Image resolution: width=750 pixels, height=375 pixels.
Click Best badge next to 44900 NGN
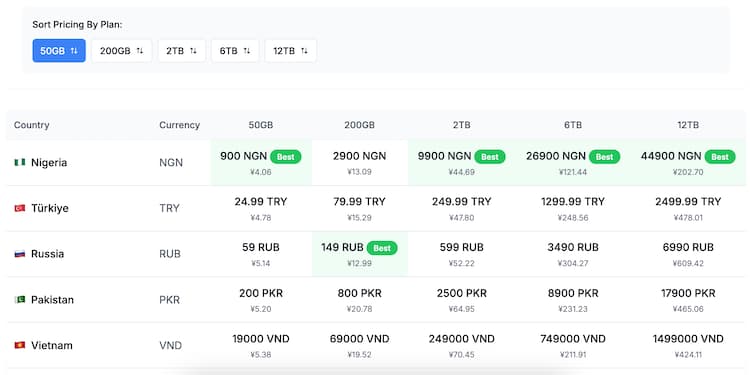[720, 156]
